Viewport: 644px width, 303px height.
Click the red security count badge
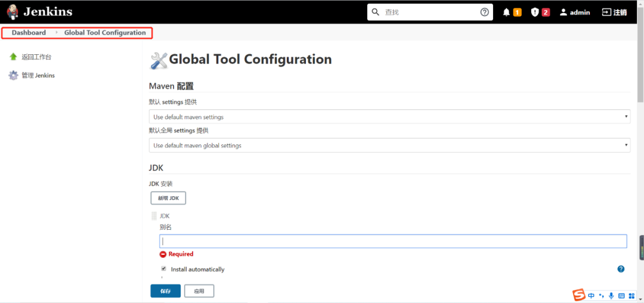coord(546,13)
